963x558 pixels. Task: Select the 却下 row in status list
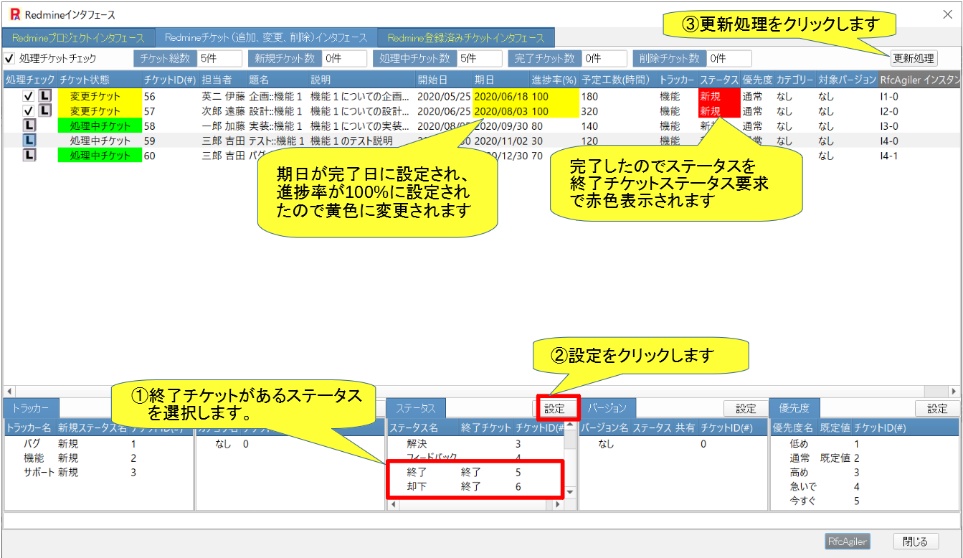(x=475, y=486)
